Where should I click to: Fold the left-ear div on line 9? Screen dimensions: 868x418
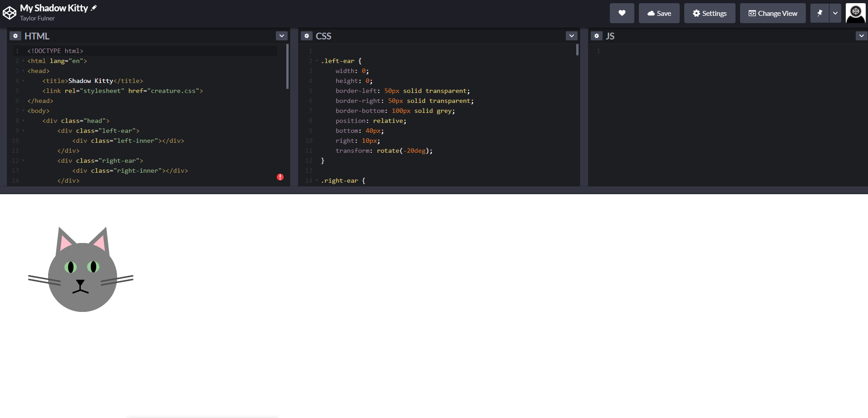[x=23, y=131]
